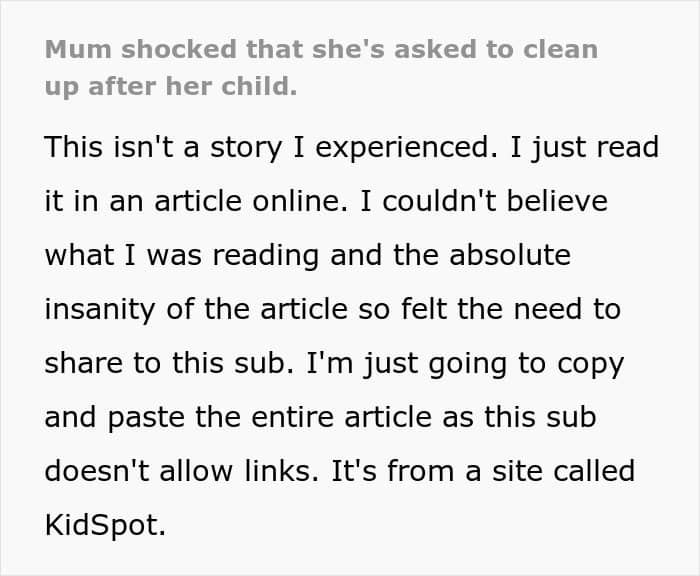The height and width of the screenshot is (576, 700).
Task: Click the word 'experienced' in the first line
Action: (x=402, y=148)
